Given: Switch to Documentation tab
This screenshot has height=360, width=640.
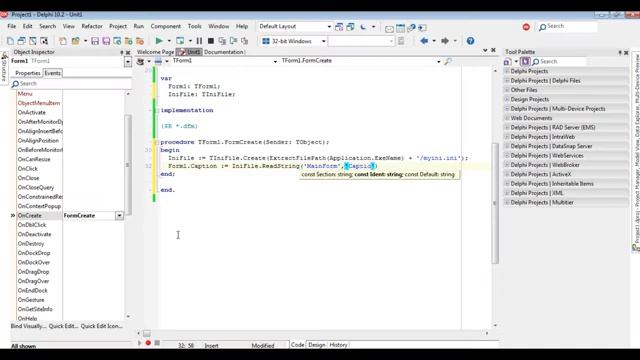Looking at the screenshot, I should click(x=224, y=52).
